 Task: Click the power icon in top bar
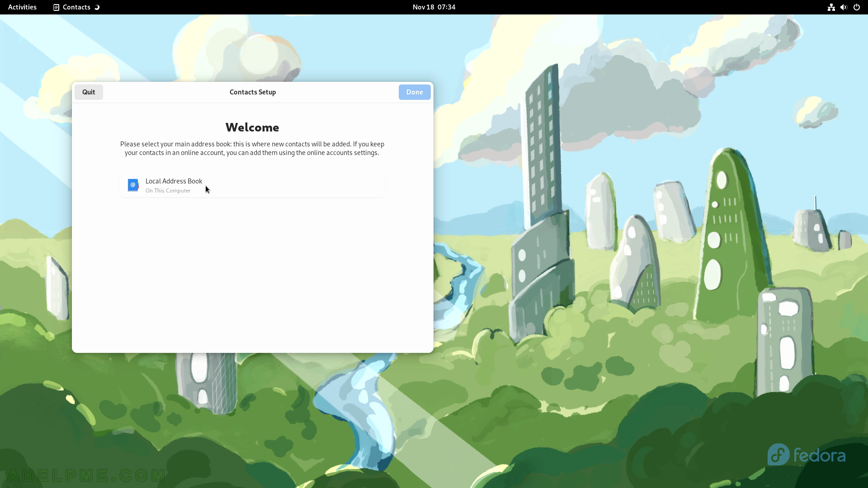click(856, 7)
